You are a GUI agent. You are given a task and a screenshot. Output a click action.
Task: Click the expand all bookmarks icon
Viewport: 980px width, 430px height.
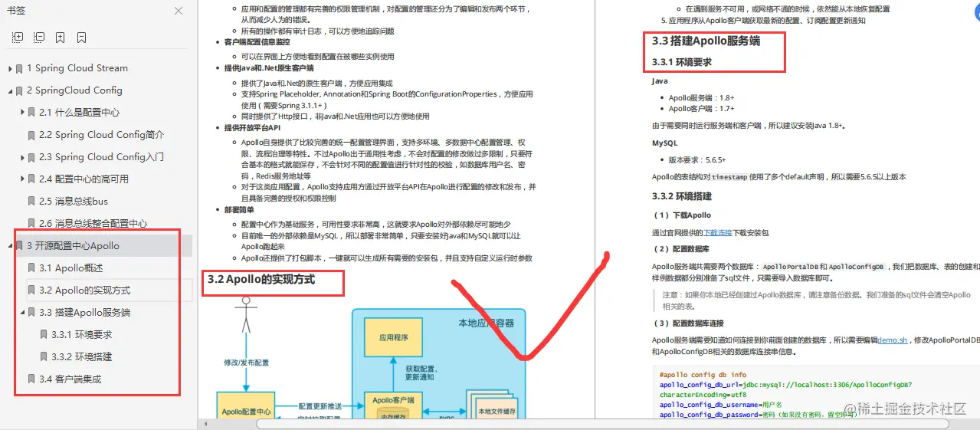18,38
